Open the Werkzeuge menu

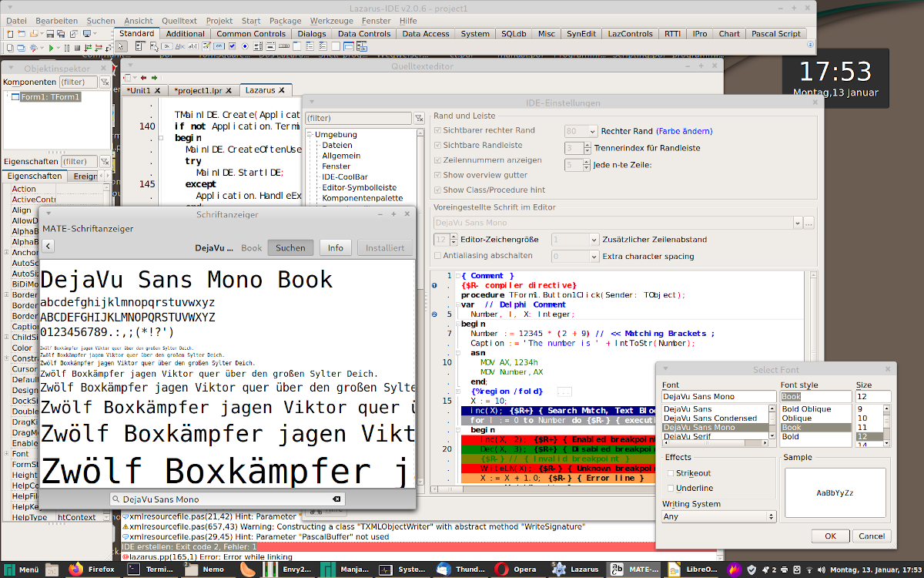(x=331, y=21)
